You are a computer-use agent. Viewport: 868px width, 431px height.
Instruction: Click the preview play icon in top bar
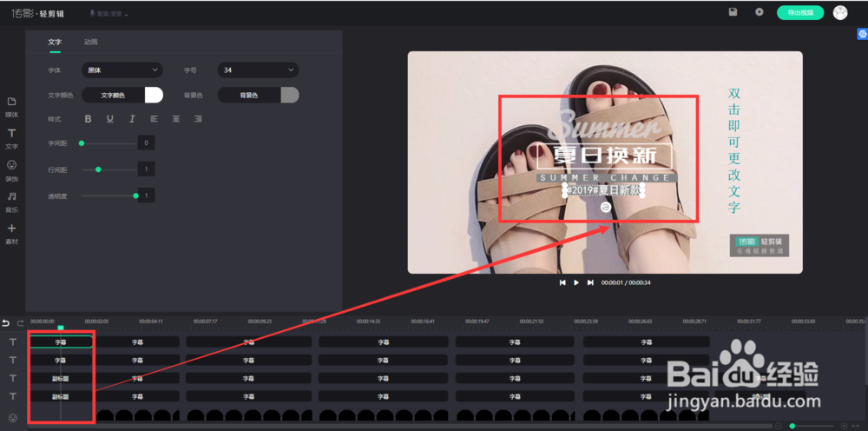pyautogui.click(x=759, y=11)
